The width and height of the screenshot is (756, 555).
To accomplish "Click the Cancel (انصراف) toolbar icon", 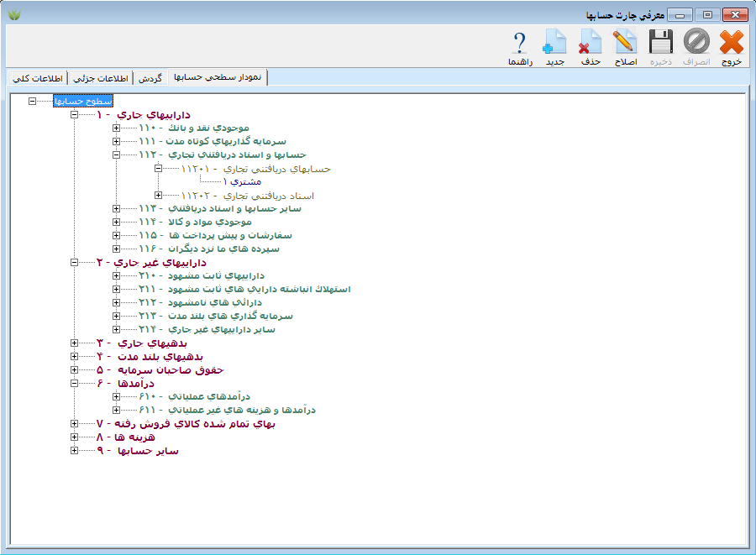I will coord(696,47).
